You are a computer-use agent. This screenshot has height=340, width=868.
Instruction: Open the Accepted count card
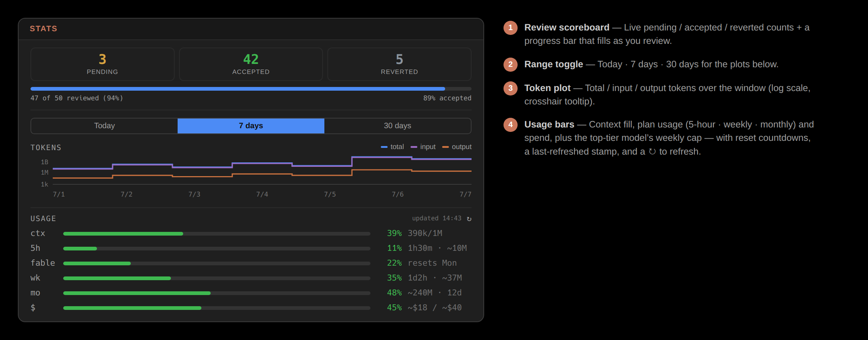tap(251, 64)
